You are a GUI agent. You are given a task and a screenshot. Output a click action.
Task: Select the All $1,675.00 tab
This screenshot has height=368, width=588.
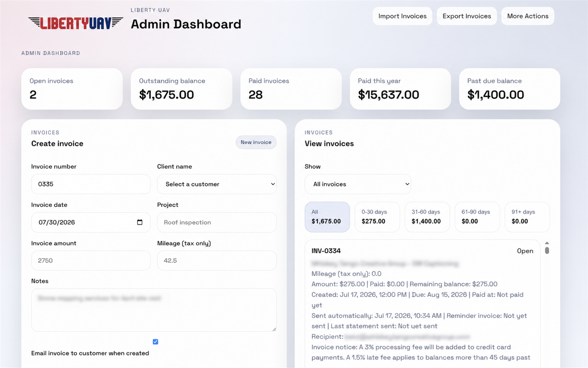pyautogui.click(x=327, y=217)
